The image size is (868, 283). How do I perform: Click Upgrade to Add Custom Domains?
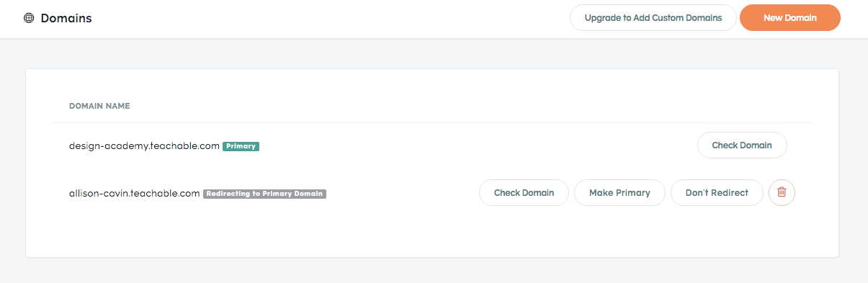(x=653, y=18)
